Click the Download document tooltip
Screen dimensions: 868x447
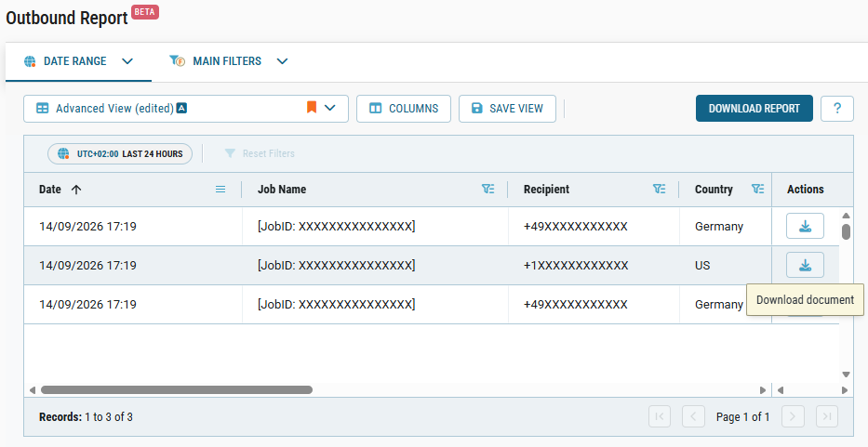click(805, 300)
